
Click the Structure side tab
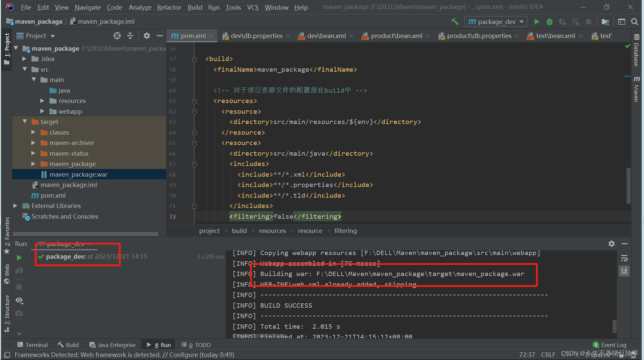(x=7, y=313)
